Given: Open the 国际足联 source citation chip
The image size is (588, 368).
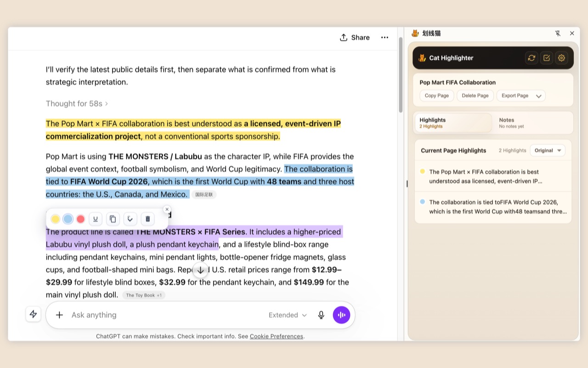Looking at the screenshot, I should click(x=204, y=195).
